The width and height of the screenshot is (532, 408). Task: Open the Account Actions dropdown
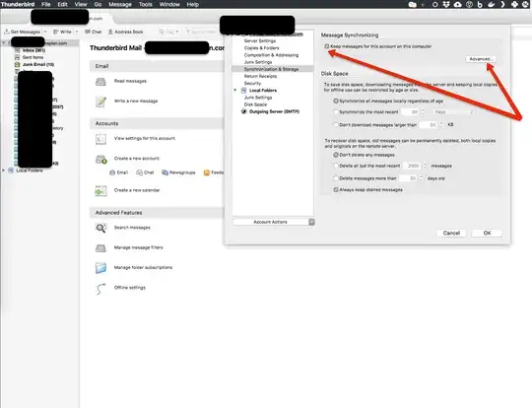274,222
